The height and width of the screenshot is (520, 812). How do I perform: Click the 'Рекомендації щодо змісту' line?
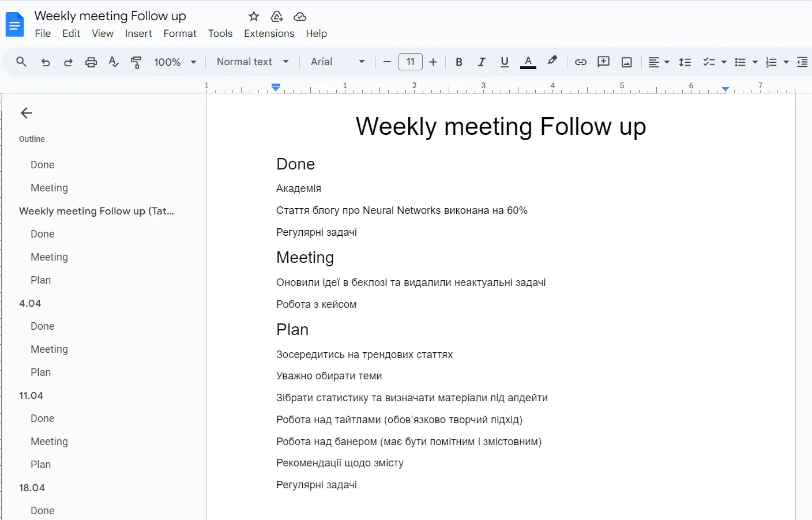click(x=340, y=463)
